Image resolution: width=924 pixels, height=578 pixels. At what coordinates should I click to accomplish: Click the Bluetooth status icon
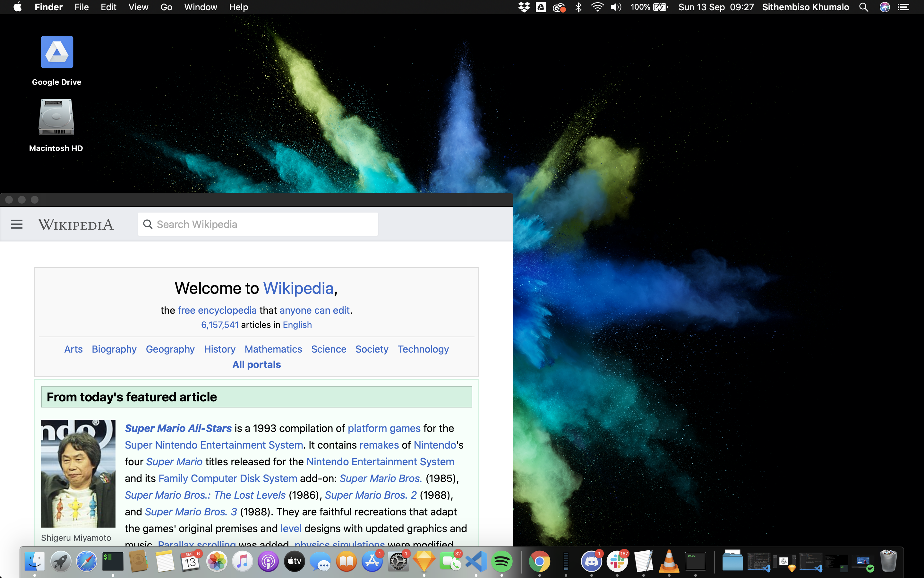[578, 7]
